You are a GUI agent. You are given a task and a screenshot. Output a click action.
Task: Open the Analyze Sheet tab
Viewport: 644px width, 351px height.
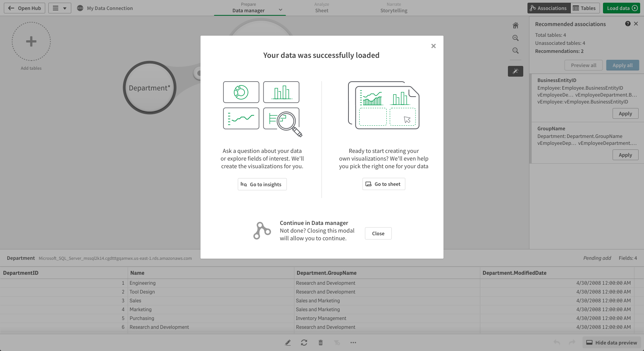322,8
